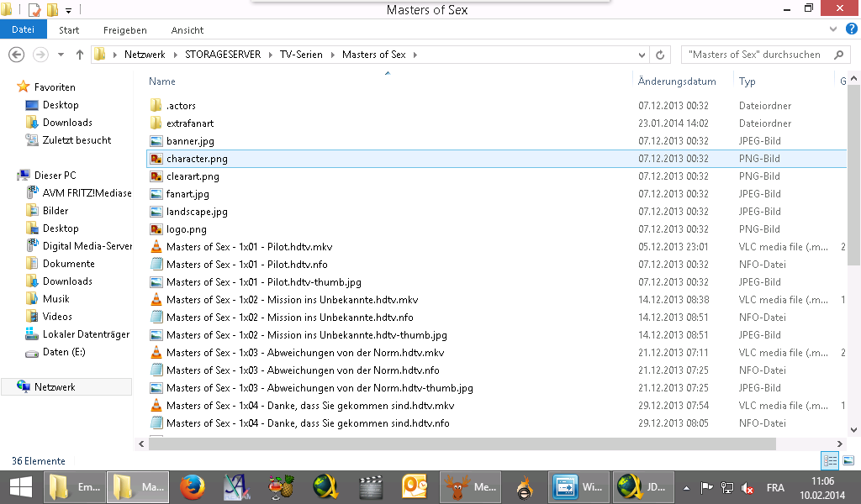Switch to the Freigeben ribbon tab
The width and height of the screenshot is (861, 504).
pos(124,30)
